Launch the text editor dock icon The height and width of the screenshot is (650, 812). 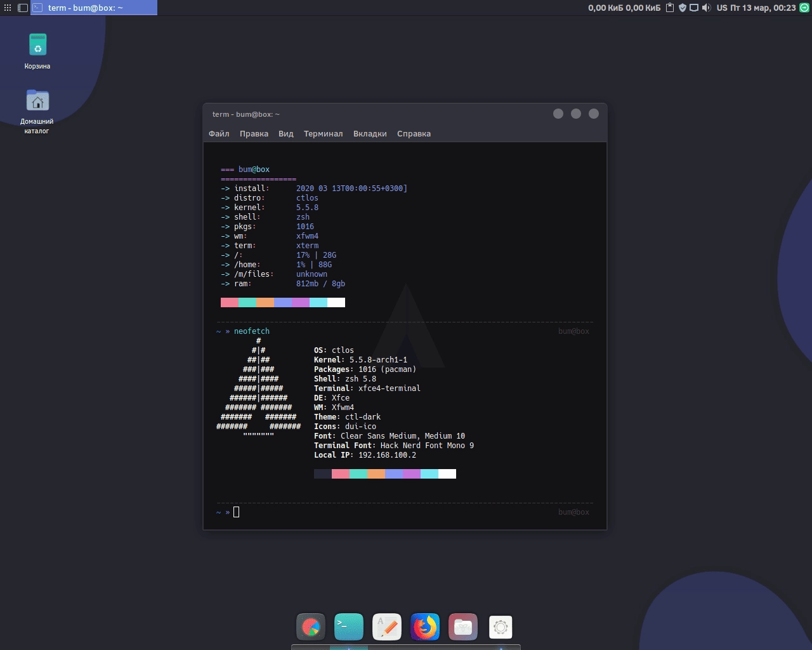(x=387, y=627)
